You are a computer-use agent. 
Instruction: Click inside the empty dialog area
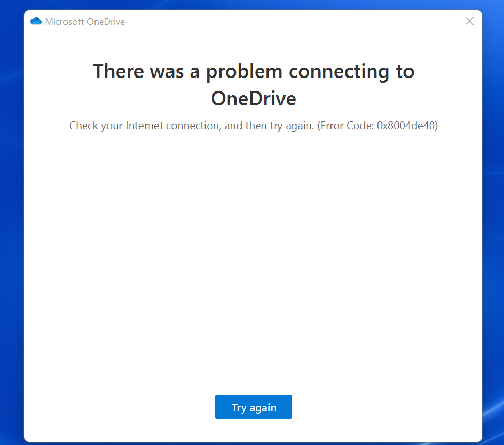(254, 258)
